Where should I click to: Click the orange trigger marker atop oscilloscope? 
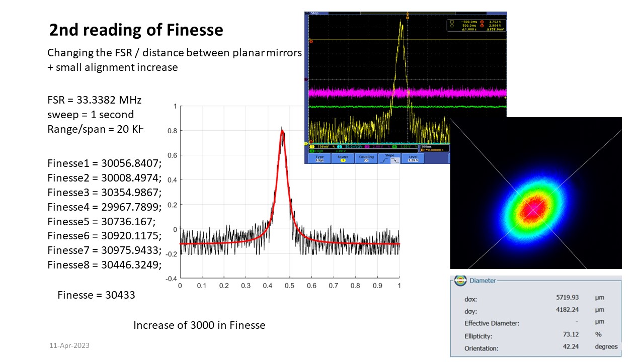click(x=407, y=18)
